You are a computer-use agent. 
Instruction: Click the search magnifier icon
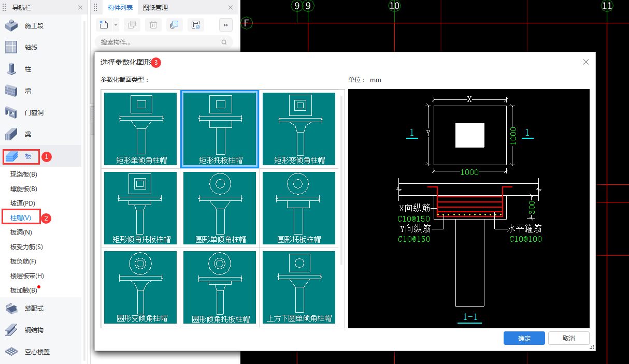224,42
